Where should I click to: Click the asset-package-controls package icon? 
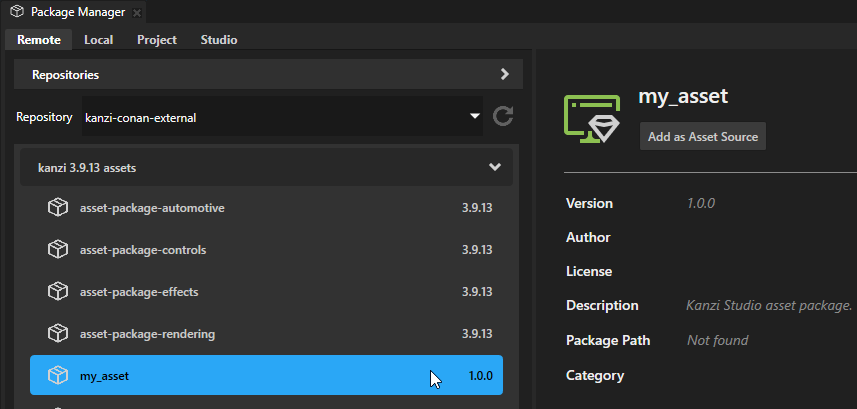tap(57, 250)
